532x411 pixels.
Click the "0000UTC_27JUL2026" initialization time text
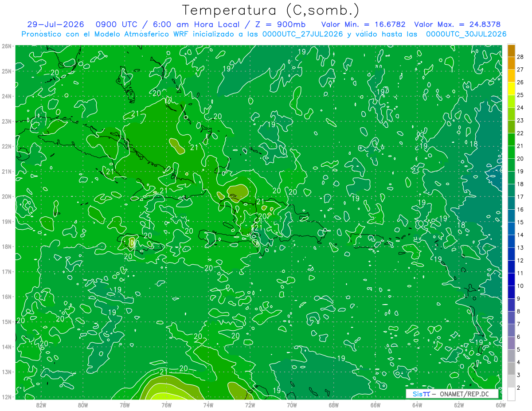(x=303, y=34)
